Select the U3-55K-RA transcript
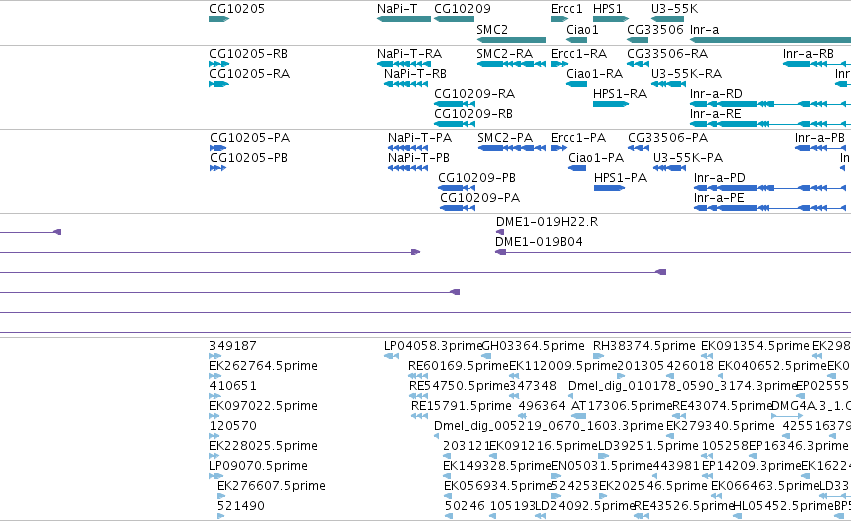851x521 pixels. (669, 84)
